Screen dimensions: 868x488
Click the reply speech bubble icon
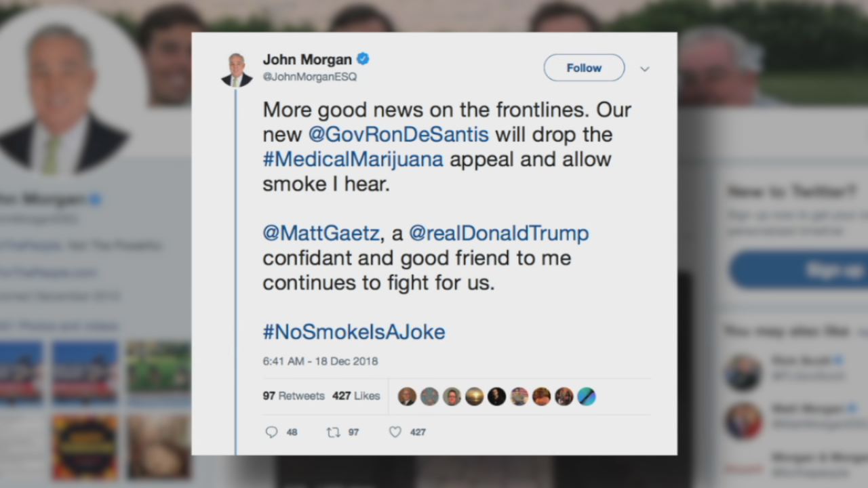(x=271, y=432)
